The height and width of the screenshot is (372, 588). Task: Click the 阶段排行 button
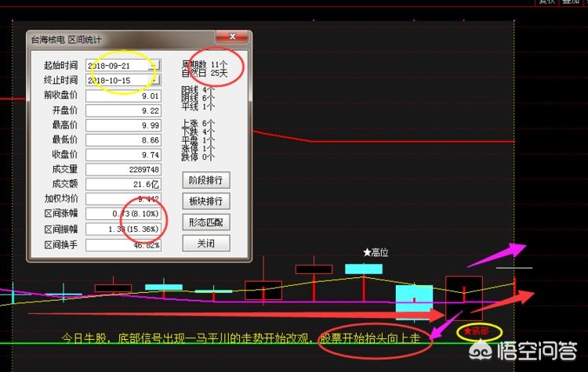click(206, 180)
